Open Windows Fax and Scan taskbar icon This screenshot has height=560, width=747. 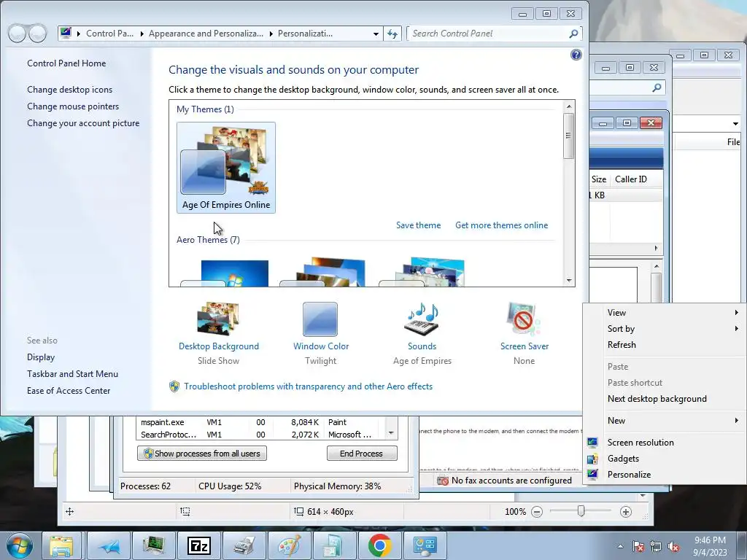(x=244, y=545)
